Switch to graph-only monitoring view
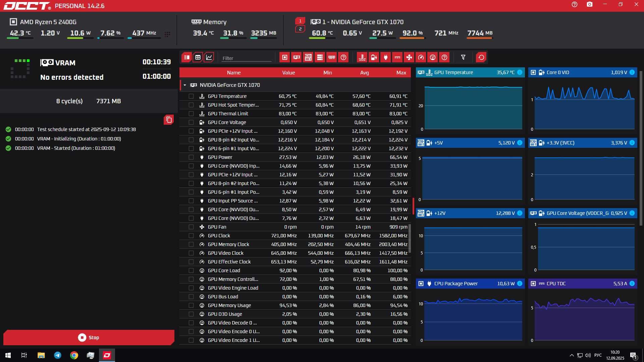Screen dimensions: 644x362 tap(209, 57)
